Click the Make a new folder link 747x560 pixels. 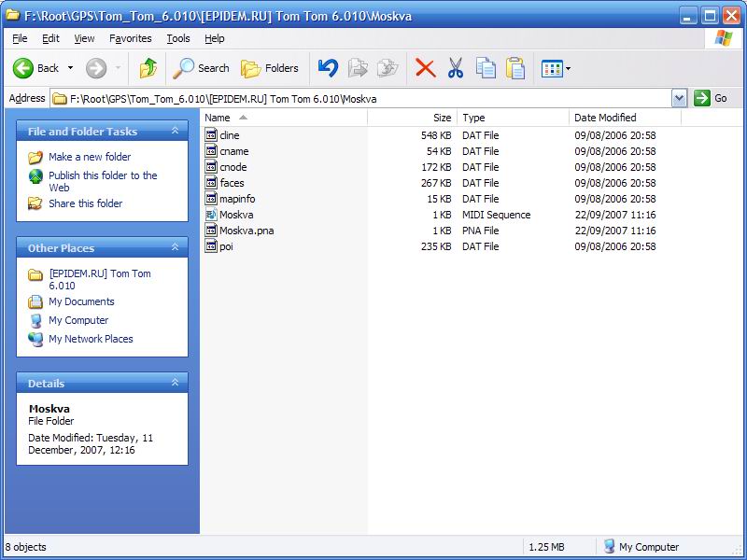[x=90, y=157]
